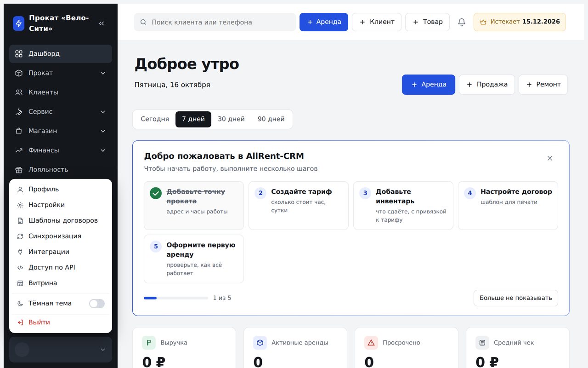Close the welcome onboarding card
The height and width of the screenshot is (368, 588).
click(x=550, y=158)
